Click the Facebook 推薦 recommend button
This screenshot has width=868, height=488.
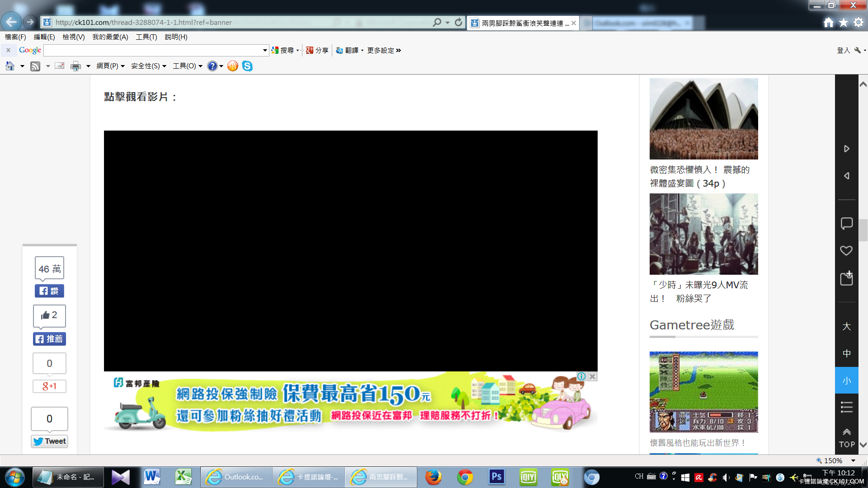(49, 339)
